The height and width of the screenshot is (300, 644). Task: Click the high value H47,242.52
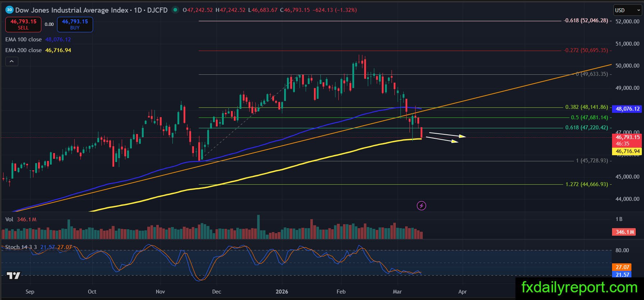tap(231, 10)
